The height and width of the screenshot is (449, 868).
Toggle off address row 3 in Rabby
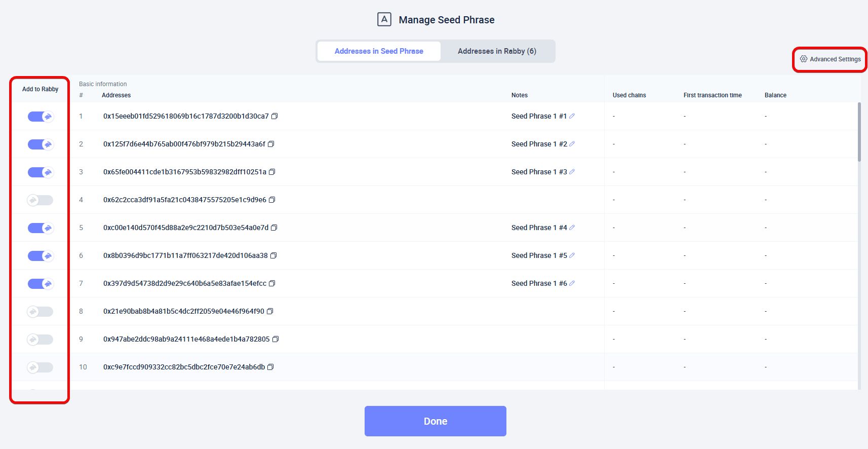41,172
